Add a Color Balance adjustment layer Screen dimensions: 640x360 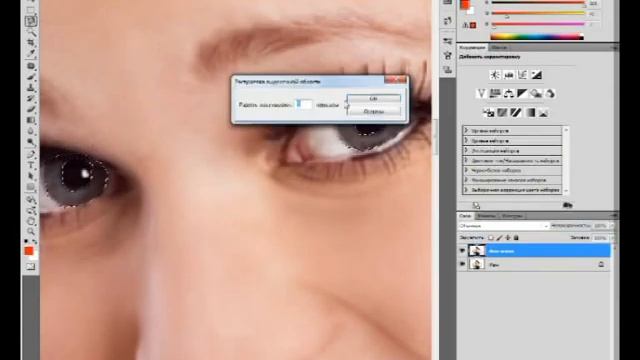tap(509, 94)
